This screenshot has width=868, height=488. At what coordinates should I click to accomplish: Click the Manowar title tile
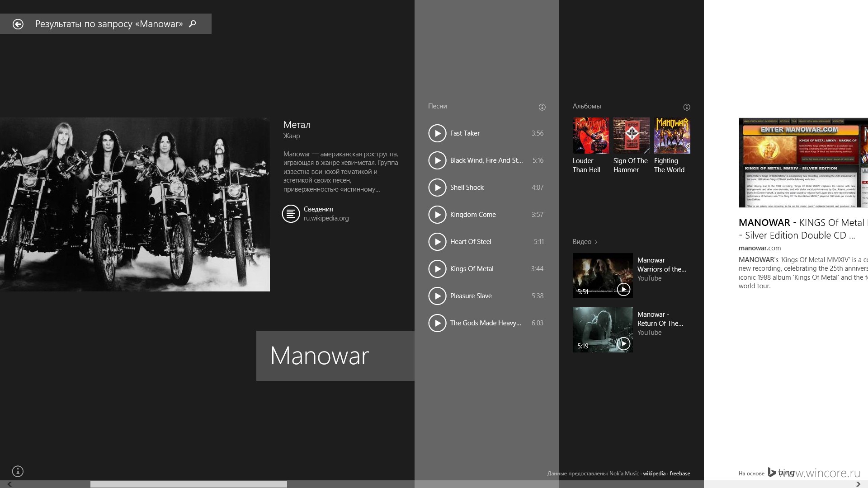[x=335, y=356]
